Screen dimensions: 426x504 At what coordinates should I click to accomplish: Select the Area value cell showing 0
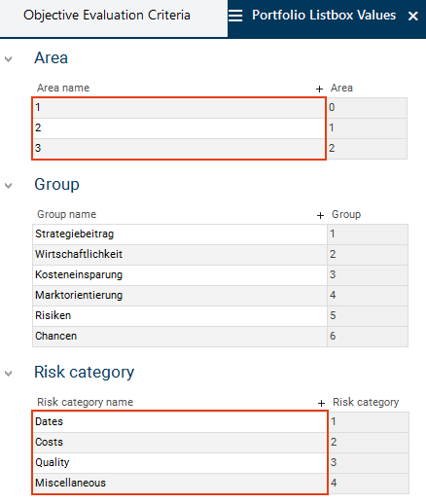(367, 108)
